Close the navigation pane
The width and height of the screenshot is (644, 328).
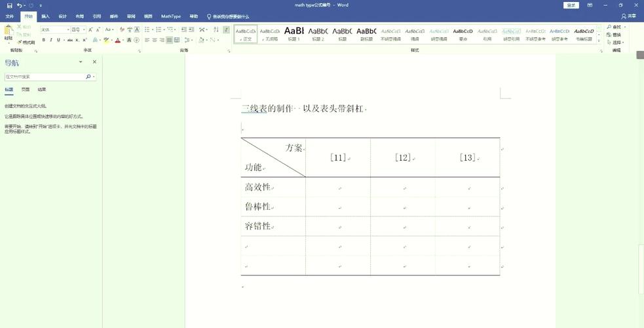(94, 62)
